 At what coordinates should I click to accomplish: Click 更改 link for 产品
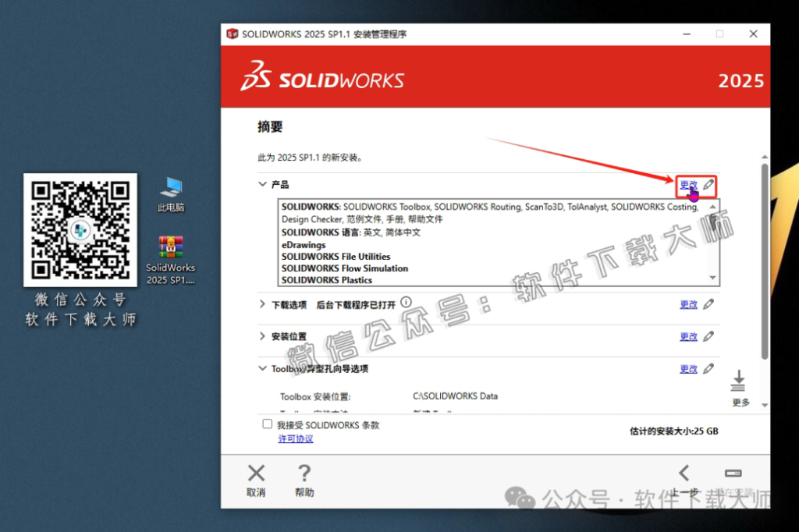[690, 185]
